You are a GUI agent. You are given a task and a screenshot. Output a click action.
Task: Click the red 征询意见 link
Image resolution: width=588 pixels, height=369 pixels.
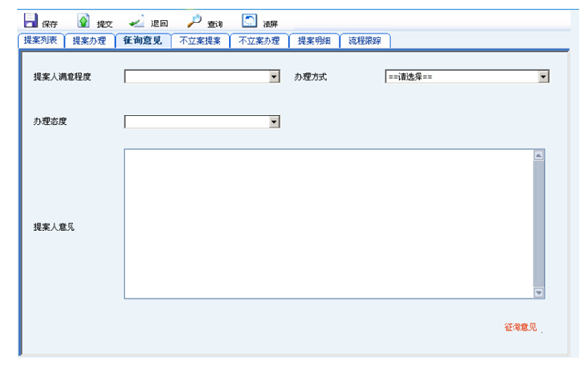[520, 327]
